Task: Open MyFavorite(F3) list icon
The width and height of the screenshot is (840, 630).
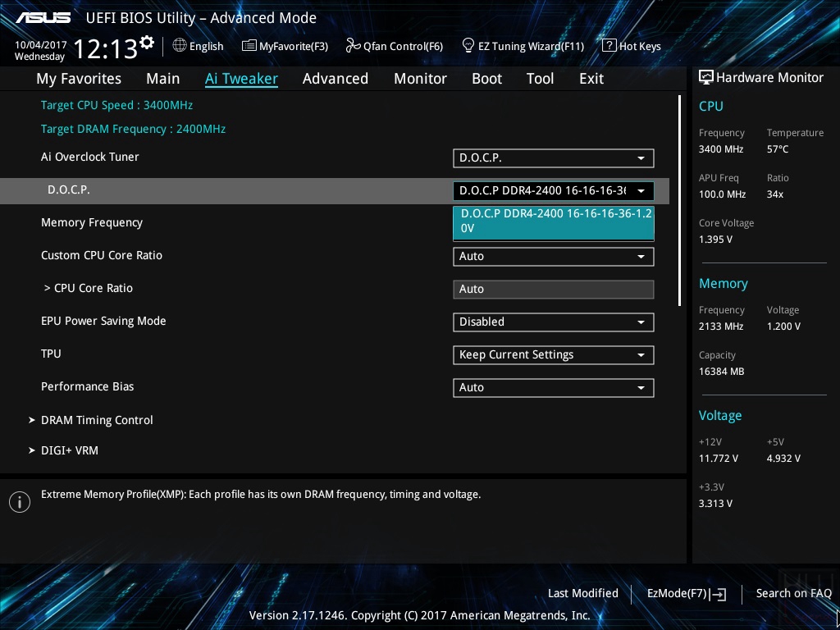Action: pyautogui.click(x=249, y=46)
